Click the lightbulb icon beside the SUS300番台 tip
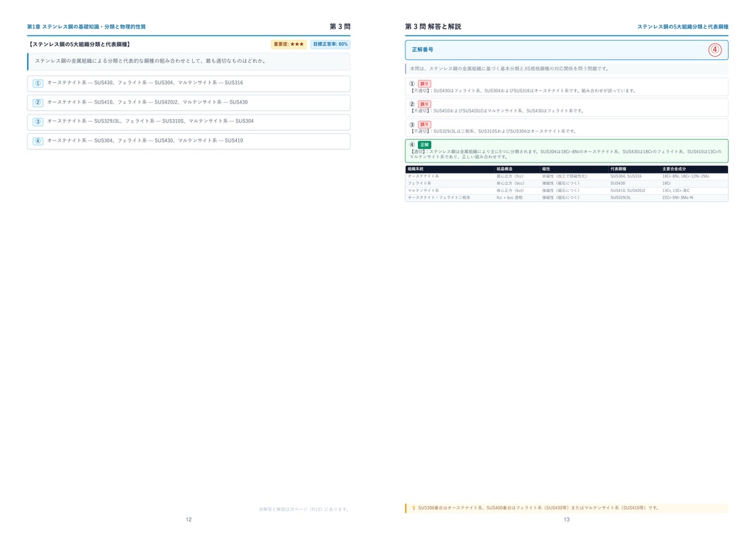The width and height of the screenshot is (756, 535). pos(413,508)
